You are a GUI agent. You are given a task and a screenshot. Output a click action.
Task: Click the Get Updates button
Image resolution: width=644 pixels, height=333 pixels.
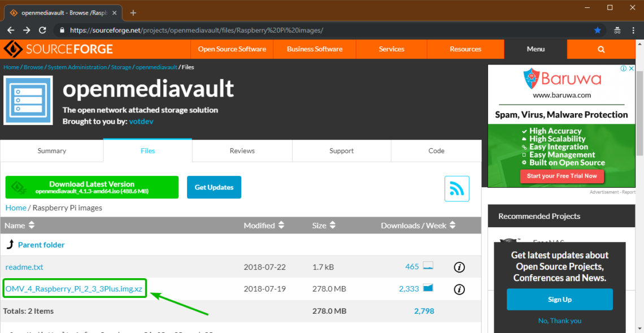(x=214, y=187)
